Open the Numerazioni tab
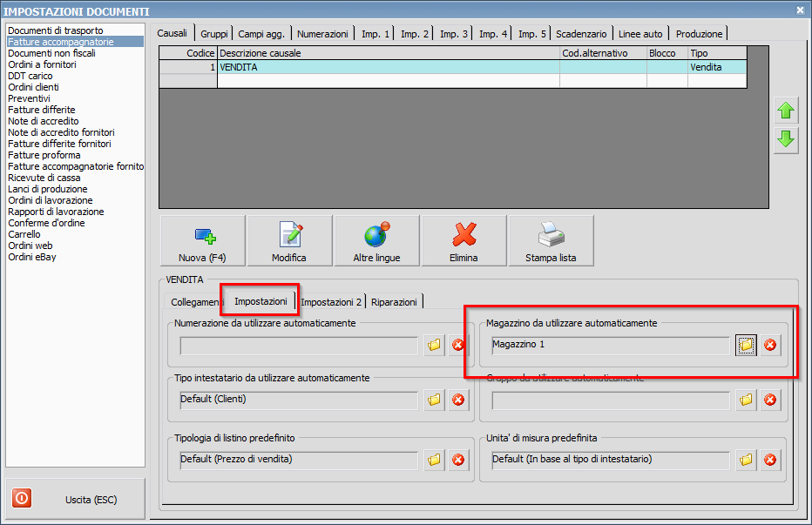 point(322,34)
